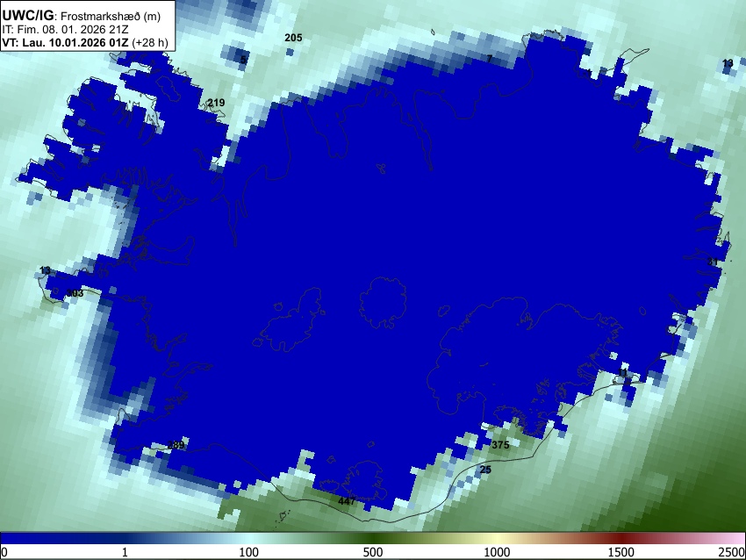Click the "1000" tick label on the legend

pos(497,552)
